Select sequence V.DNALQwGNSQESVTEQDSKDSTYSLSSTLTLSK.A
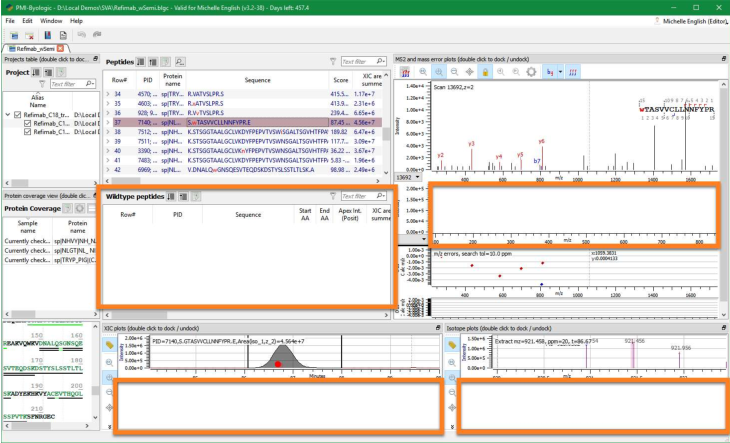The height and width of the screenshot is (443, 730). [251, 170]
